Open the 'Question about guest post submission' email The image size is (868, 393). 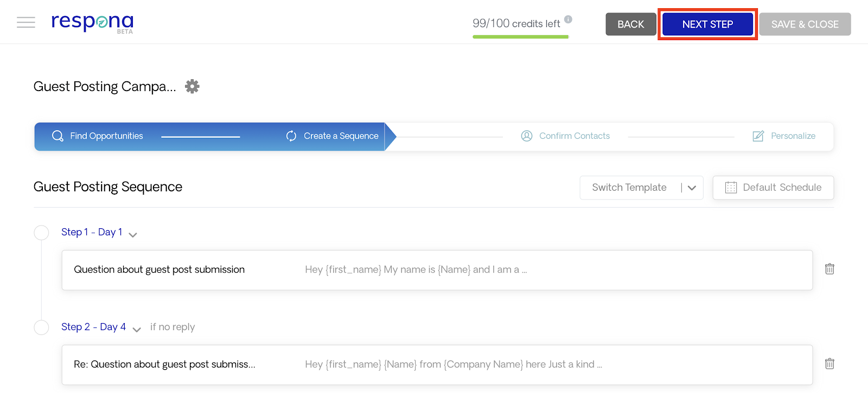437,270
